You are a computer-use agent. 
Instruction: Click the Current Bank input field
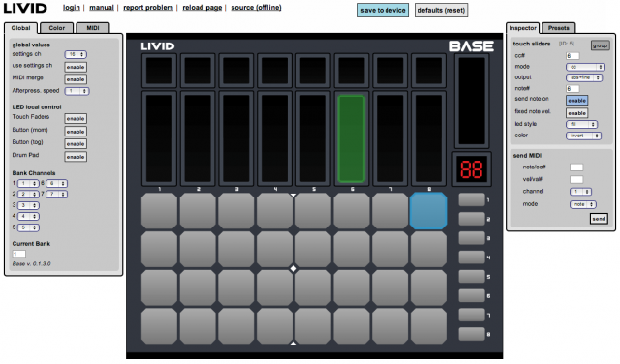(x=19, y=254)
